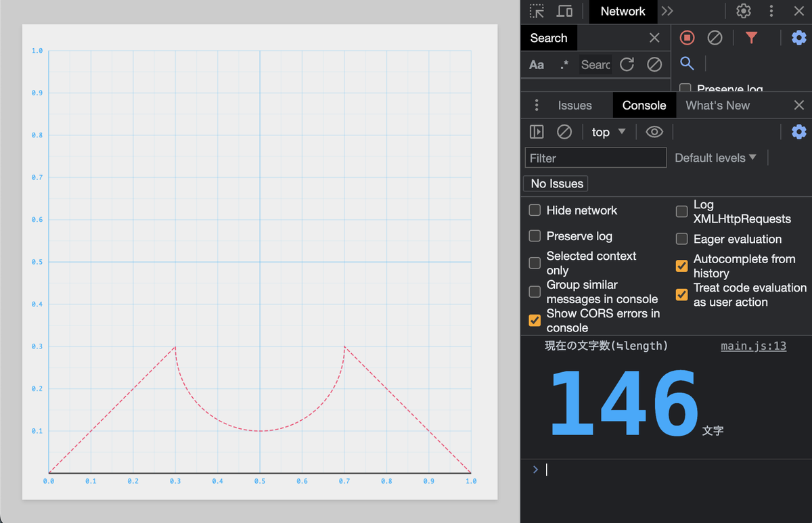Show the console sidebar

tap(537, 132)
